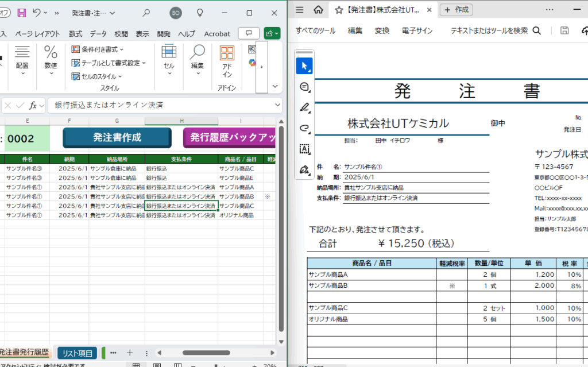
Task: Expand the 配置 alignment group
Action: point(22,61)
